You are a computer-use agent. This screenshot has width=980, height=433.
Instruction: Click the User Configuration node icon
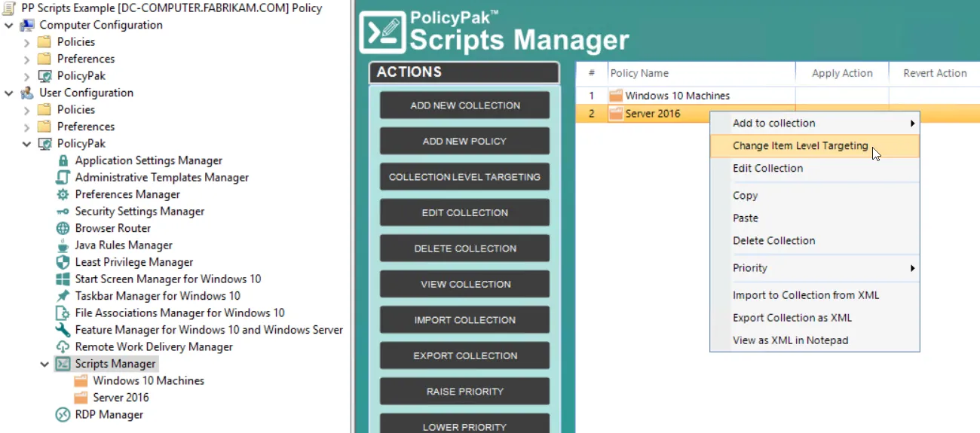pyautogui.click(x=27, y=93)
